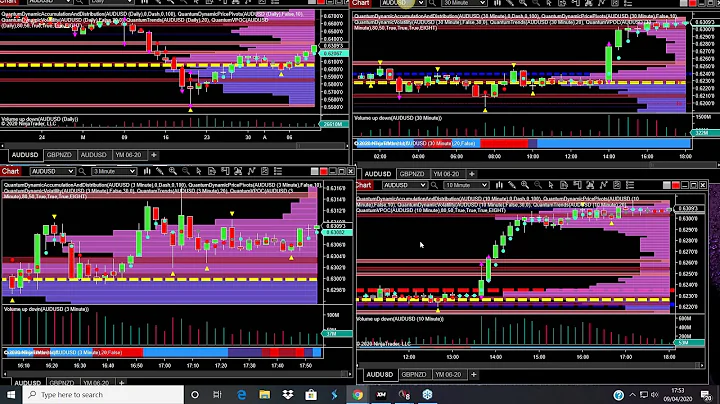Screen dimensions: 720x404
Task: Select the cursor pointer tool in the 3 Minute chart
Action: [x=199, y=171]
